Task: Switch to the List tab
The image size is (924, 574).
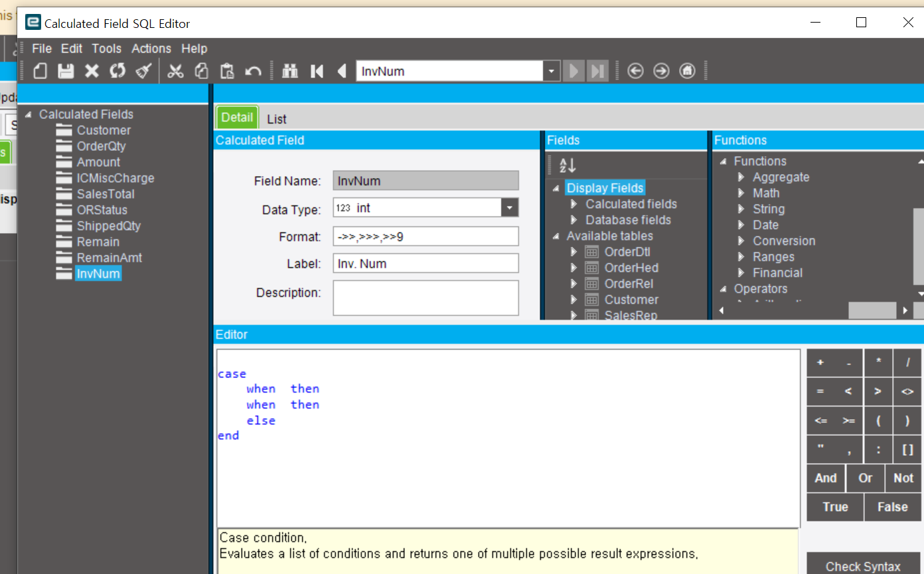Action: coord(277,119)
